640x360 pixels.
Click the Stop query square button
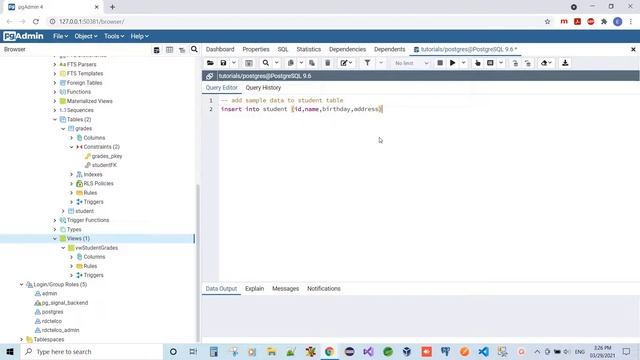440,63
